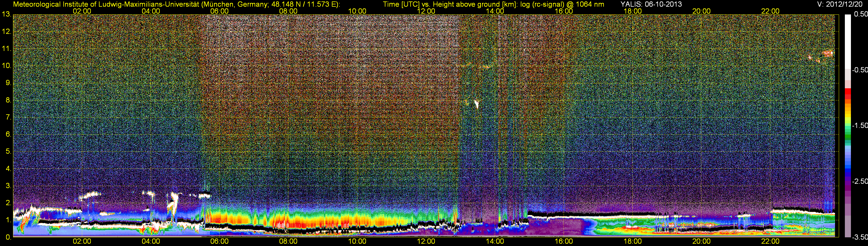Click the cirrus echo near 11 km at 23:30

827,53
